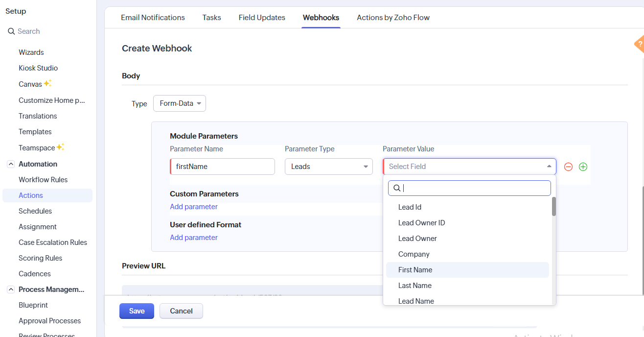The width and height of the screenshot is (644, 337).
Task: Switch to the Email Notifications tab
Action: (x=153, y=18)
